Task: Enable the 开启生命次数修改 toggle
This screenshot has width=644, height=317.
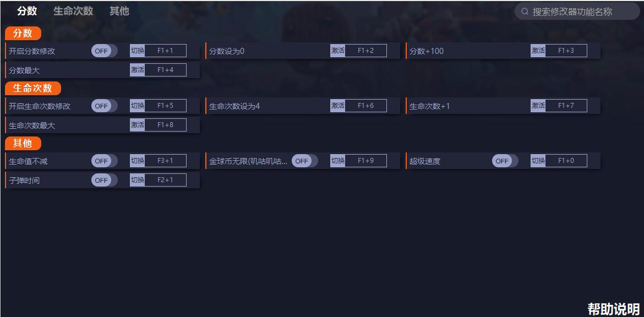Action: pyautogui.click(x=104, y=106)
